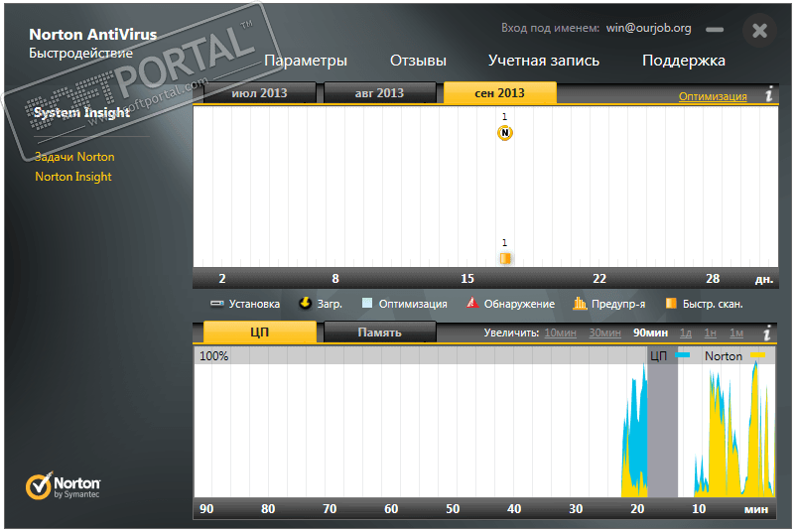
Task: Click the 50 minute mark on time axis
Action: (453, 508)
